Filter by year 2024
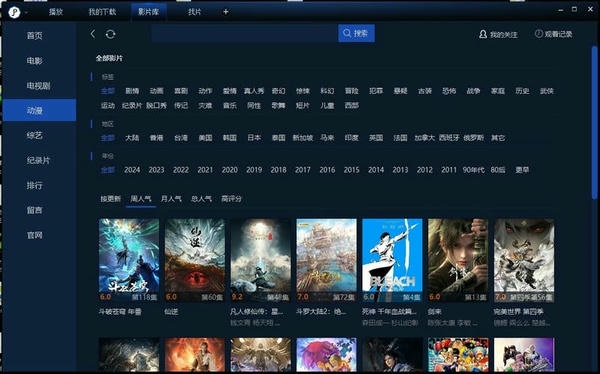The image size is (600, 374). pyautogui.click(x=132, y=170)
